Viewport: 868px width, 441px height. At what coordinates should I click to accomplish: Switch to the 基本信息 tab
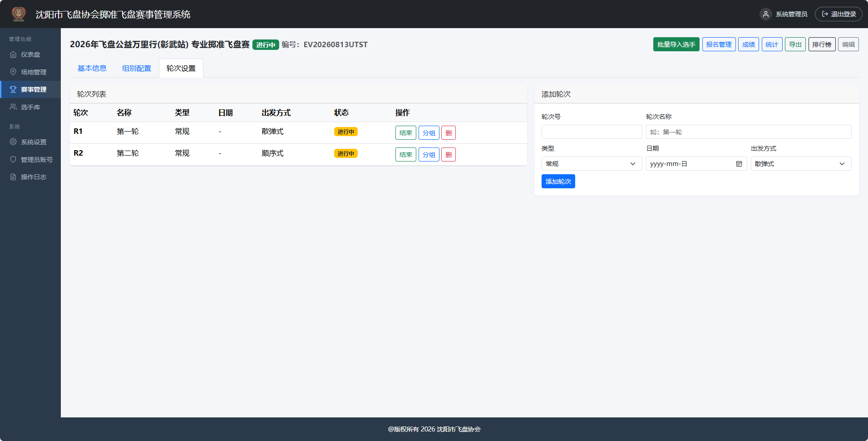pyautogui.click(x=92, y=68)
